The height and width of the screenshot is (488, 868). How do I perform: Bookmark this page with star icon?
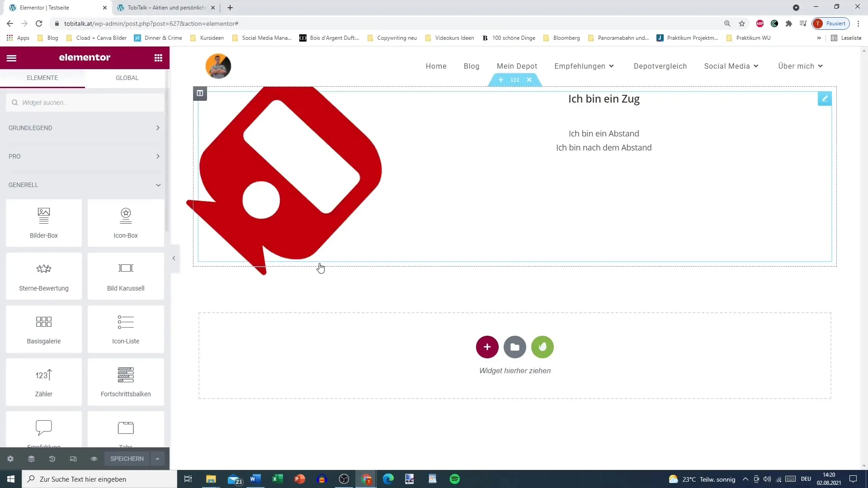point(742,23)
